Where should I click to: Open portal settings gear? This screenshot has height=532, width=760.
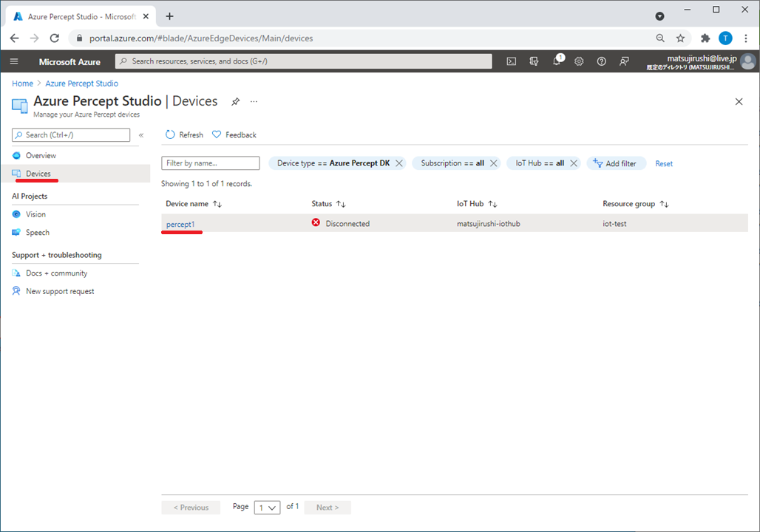[x=579, y=61]
